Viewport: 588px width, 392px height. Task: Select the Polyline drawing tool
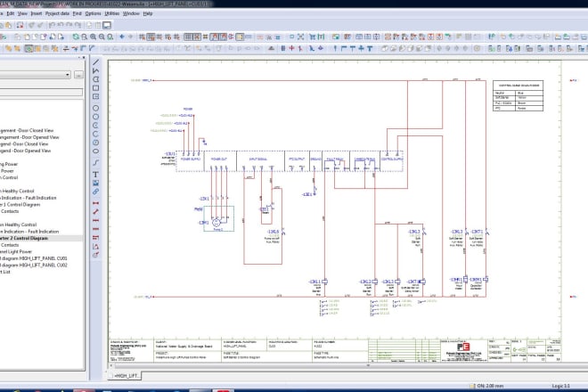[96, 70]
